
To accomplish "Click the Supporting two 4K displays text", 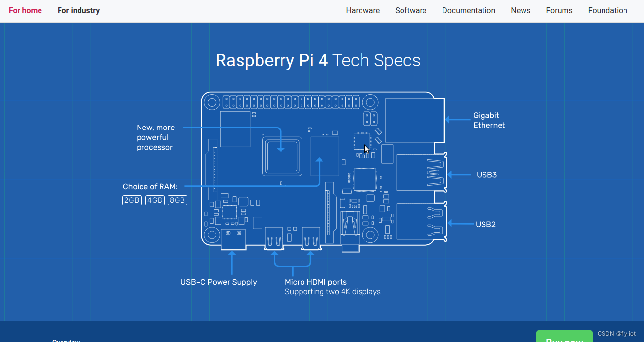I will tap(332, 292).
